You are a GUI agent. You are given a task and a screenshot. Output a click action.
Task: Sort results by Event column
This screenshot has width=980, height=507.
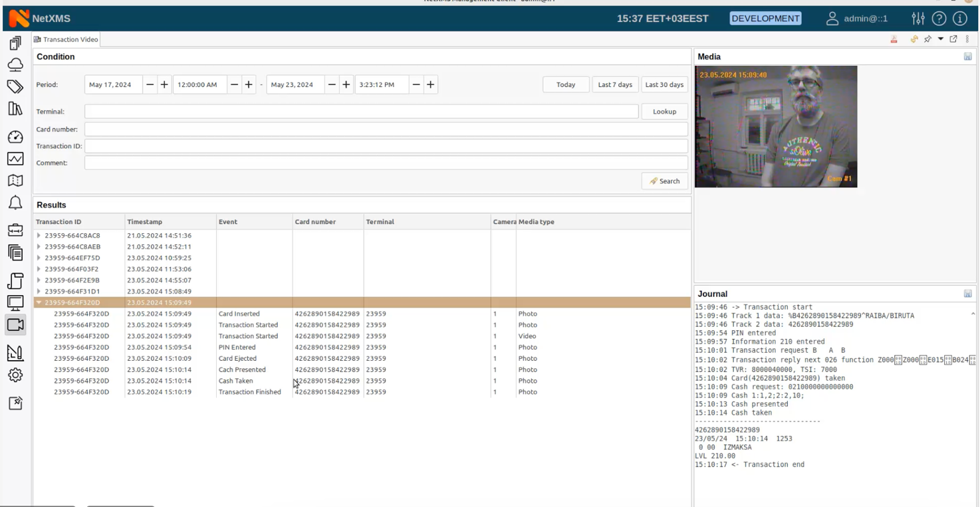point(255,222)
